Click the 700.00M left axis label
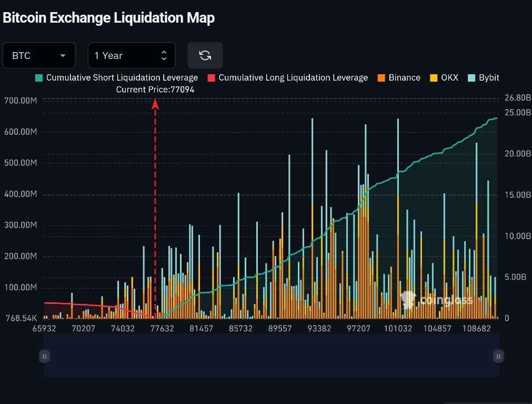532x404 pixels. (x=21, y=101)
